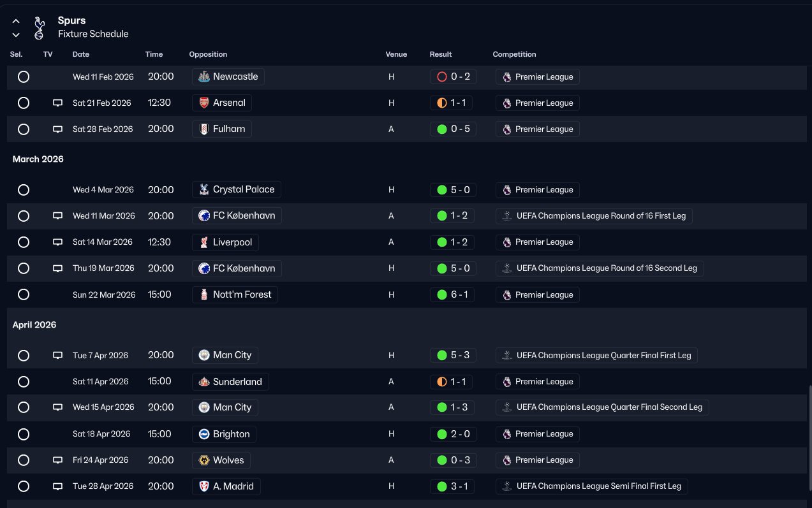812x508 pixels.
Task: View the 2 - 0 Brighton result
Action: (453, 434)
